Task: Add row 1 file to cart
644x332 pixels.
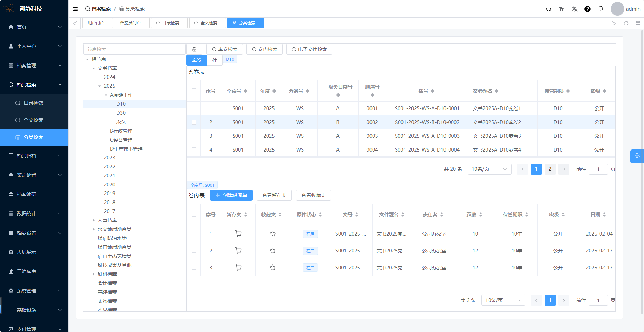Action: 238,234
